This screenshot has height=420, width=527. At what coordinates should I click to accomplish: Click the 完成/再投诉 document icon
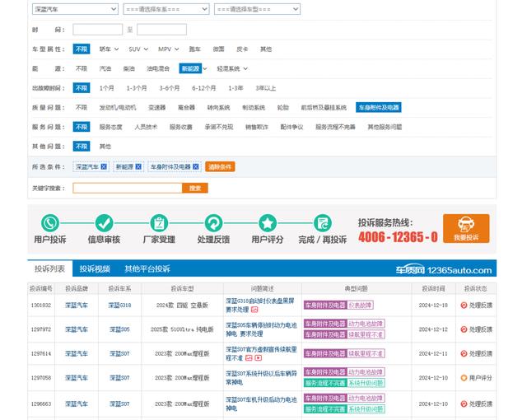coord(323,223)
